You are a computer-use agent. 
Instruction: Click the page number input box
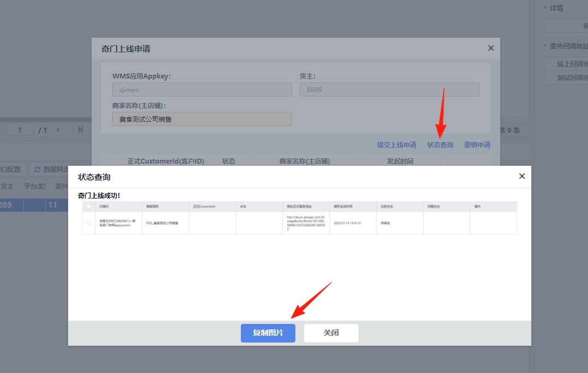(20, 130)
